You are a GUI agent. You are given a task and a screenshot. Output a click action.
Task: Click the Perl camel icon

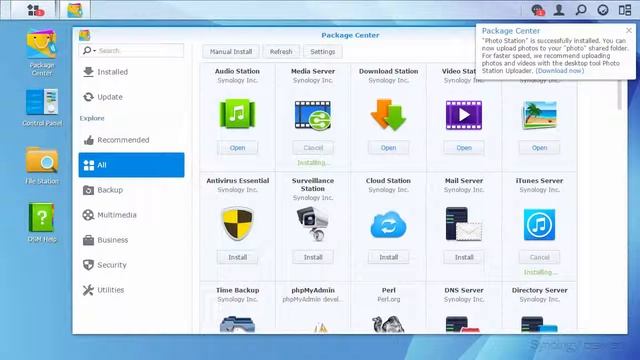(388, 324)
